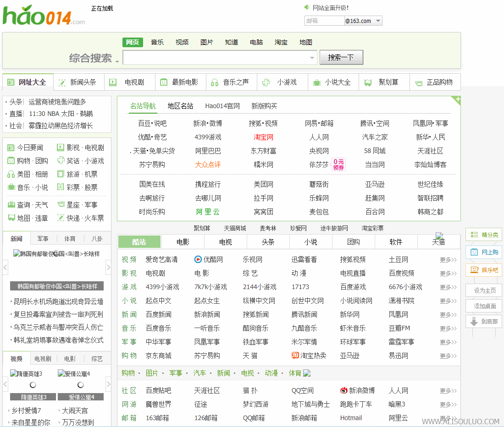Viewport: 504px width, 427px height.
Task: Open the 爱情公寓4 video thumbnail
Action: (81, 385)
